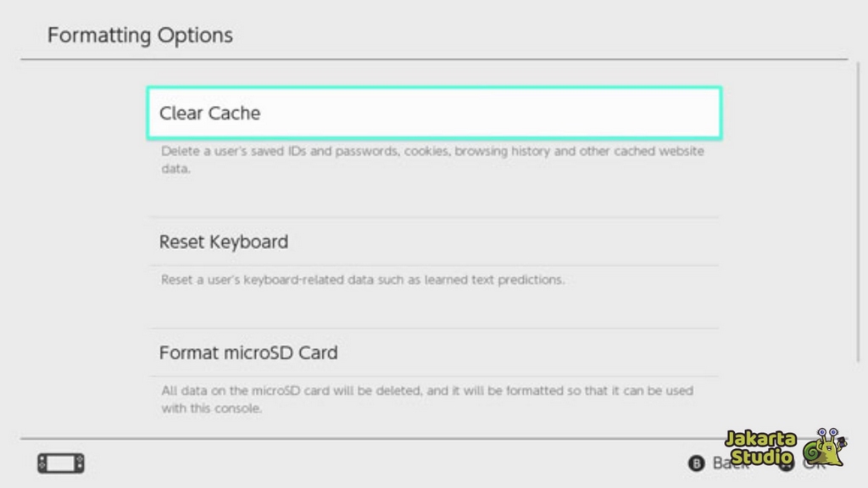Click the divider line under the page title
Image resolution: width=868 pixels, height=488 pixels.
434,59
